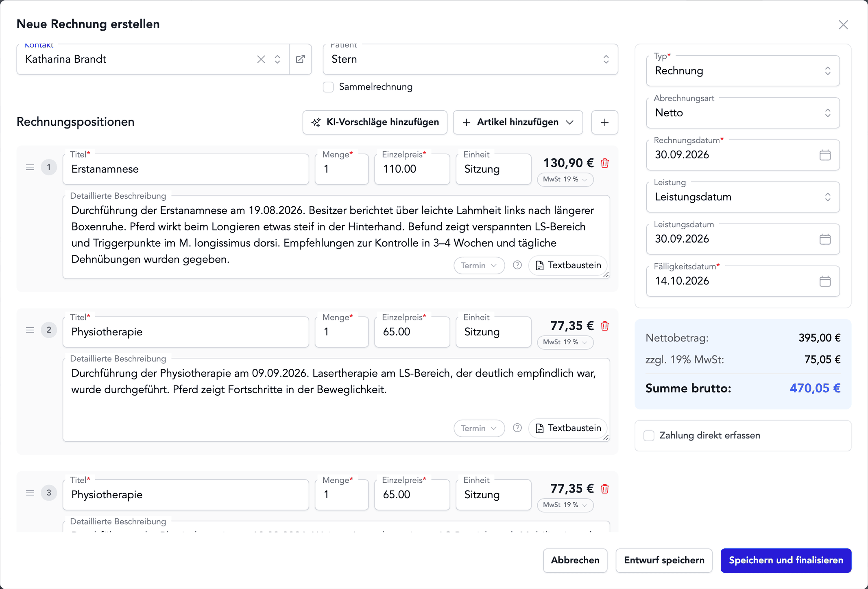This screenshot has height=589, width=868.
Task: Click the drag handle of position 1
Action: [30, 167]
